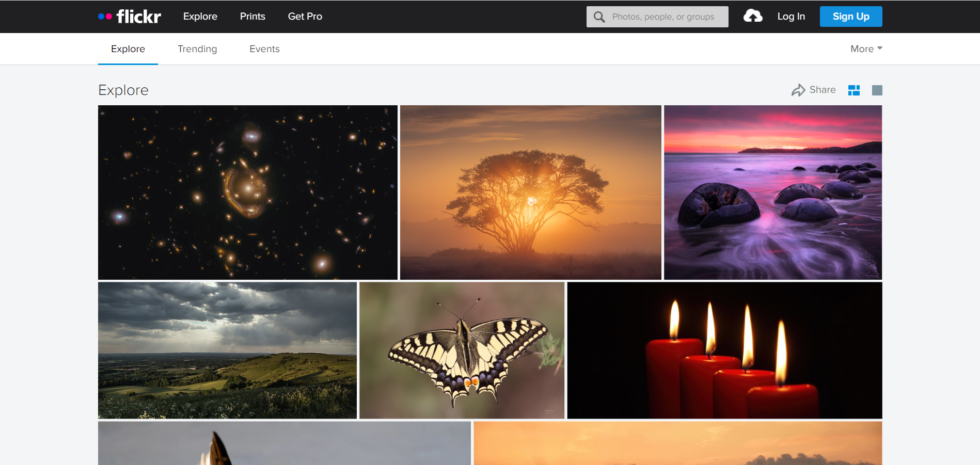Click the upload cloud icon
This screenshot has width=980, height=465.
(753, 16)
